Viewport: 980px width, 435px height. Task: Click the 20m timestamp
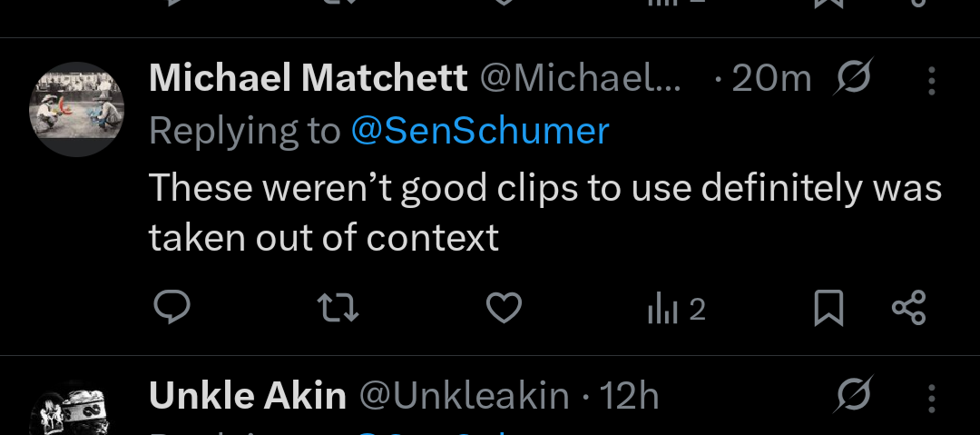[770, 80]
